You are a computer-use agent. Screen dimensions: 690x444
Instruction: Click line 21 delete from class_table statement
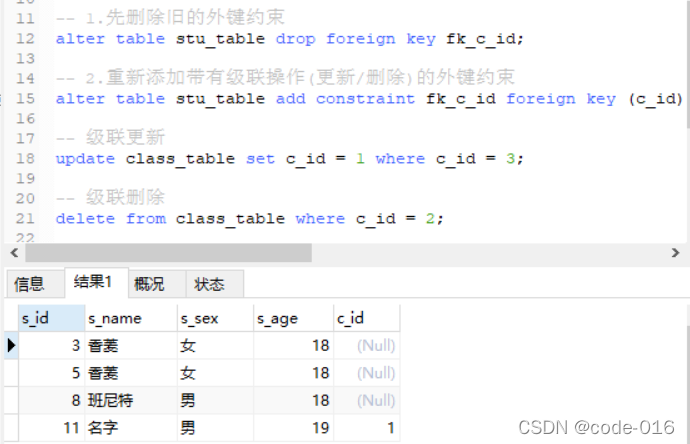250,218
